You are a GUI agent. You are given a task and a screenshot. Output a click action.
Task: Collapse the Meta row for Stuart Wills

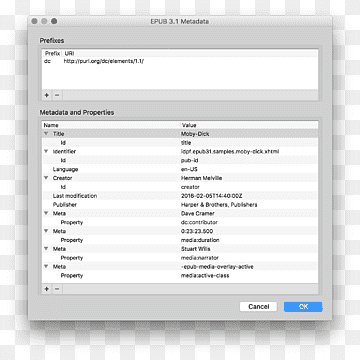point(46,249)
